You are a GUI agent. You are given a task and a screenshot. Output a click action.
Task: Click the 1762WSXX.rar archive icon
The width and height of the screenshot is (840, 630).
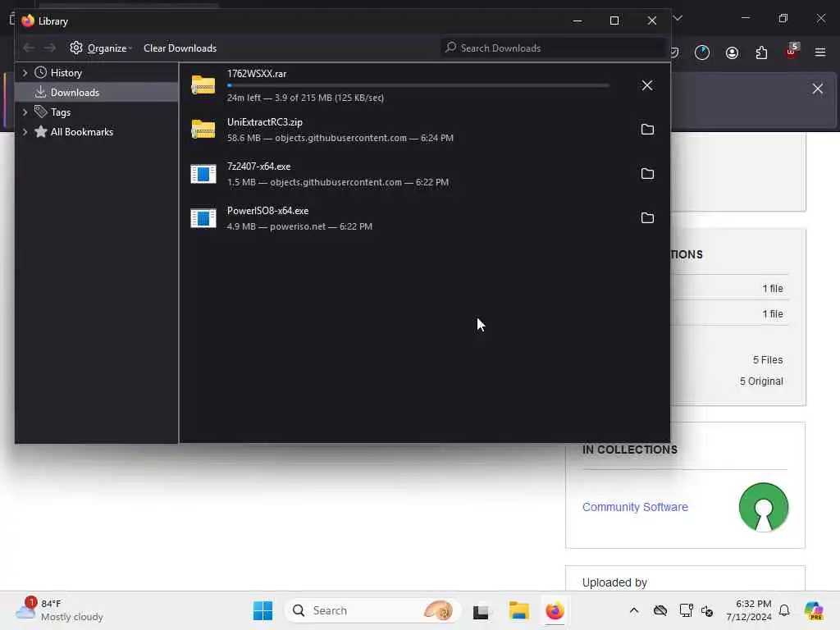tap(203, 85)
